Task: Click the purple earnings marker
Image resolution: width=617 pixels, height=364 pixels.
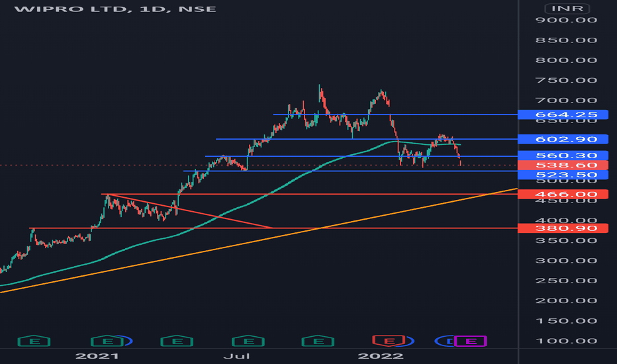Action: (471, 341)
